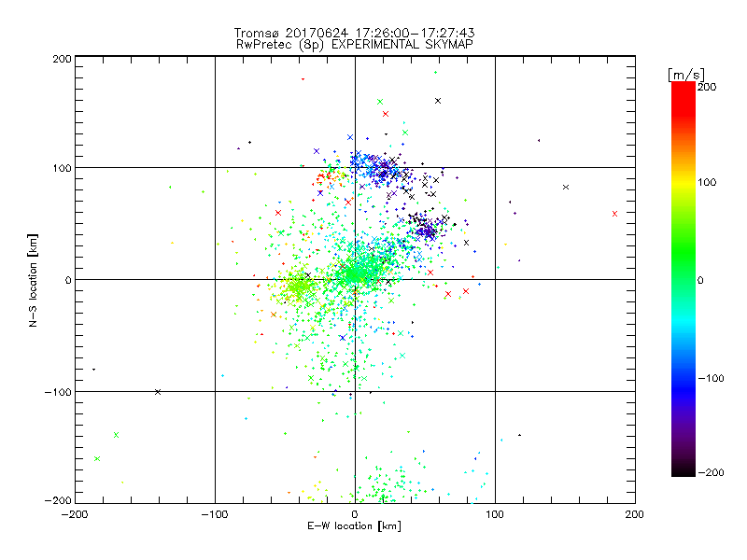
Task: Click the x-axis tick label "100"
Action: click(x=495, y=514)
